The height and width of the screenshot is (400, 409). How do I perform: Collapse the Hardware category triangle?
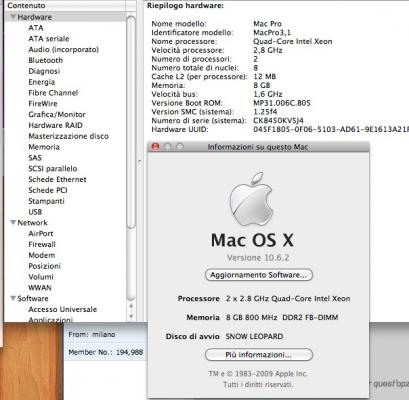click(13, 17)
